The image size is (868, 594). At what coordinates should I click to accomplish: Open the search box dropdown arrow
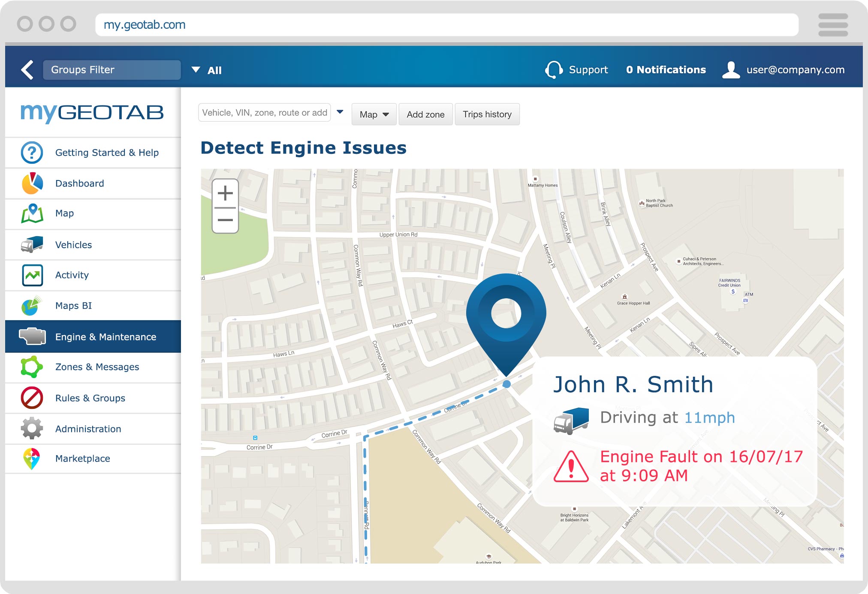click(340, 112)
